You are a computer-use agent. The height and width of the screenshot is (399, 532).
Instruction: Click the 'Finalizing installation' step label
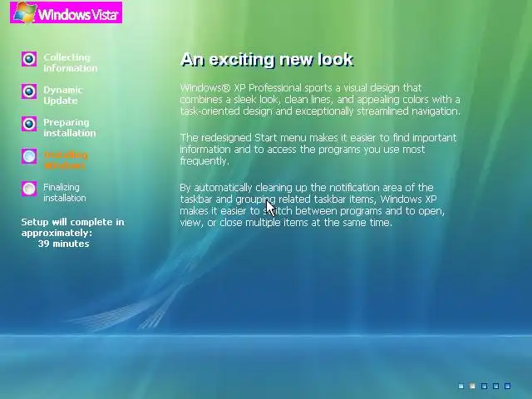pyautogui.click(x=65, y=192)
